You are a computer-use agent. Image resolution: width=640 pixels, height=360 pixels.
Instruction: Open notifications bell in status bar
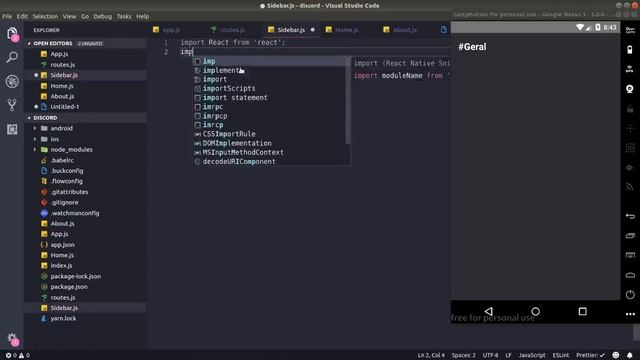click(x=630, y=355)
